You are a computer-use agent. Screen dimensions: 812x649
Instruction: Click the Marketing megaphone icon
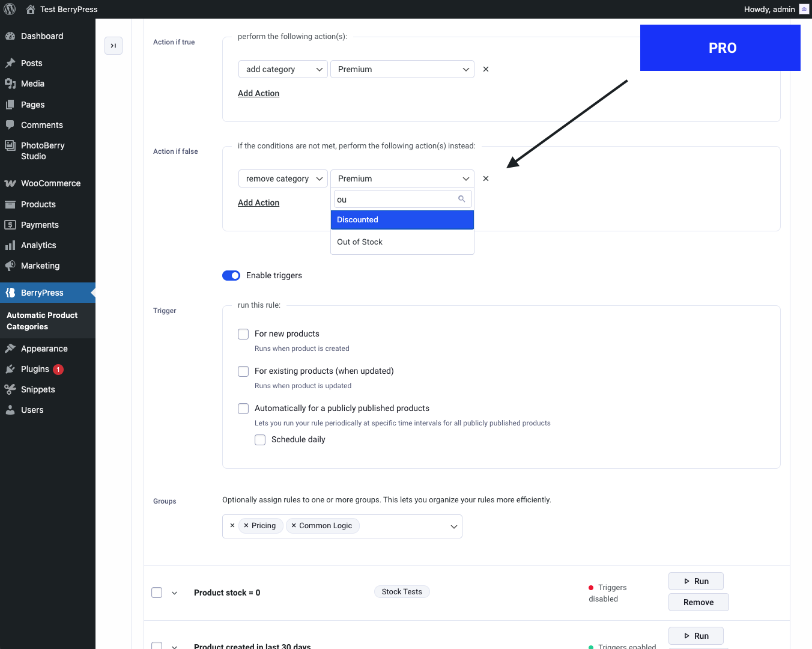[x=10, y=266]
